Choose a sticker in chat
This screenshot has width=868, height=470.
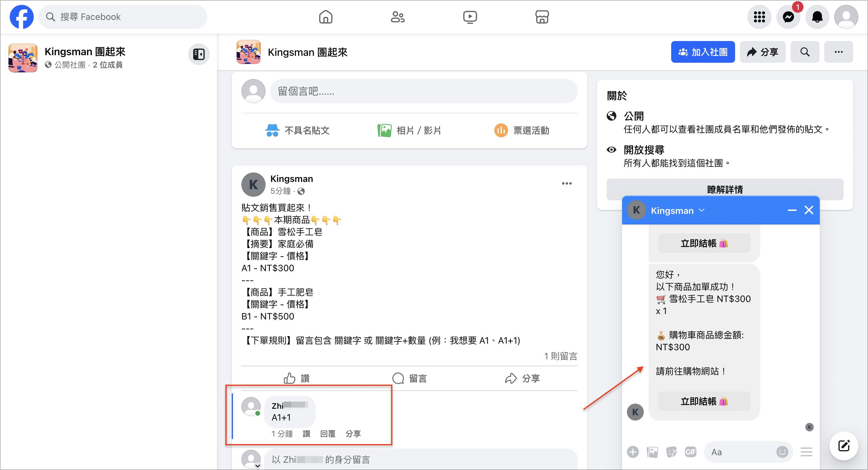(x=671, y=452)
